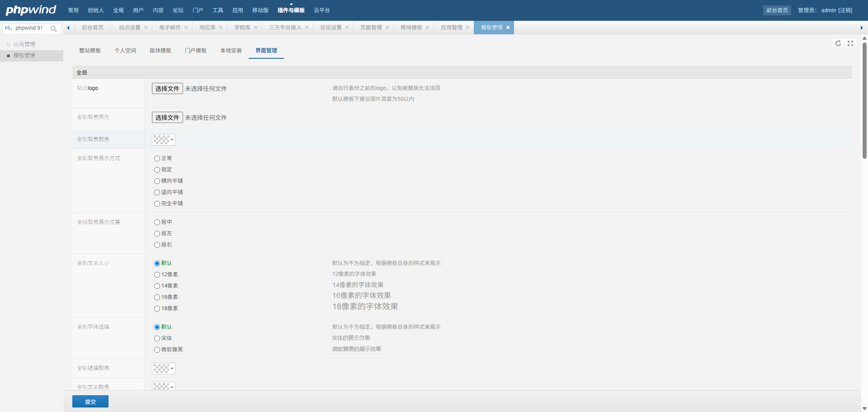
Task: Select 14像素 text size option
Action: 157,286
